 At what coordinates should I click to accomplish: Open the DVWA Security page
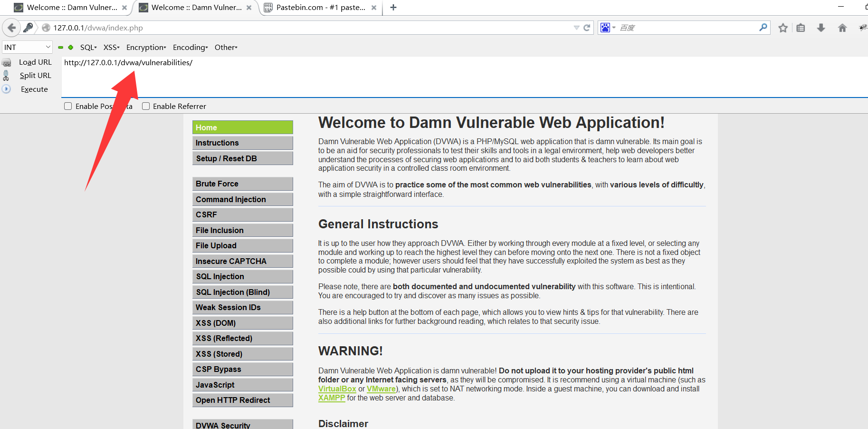coord(243,424)
